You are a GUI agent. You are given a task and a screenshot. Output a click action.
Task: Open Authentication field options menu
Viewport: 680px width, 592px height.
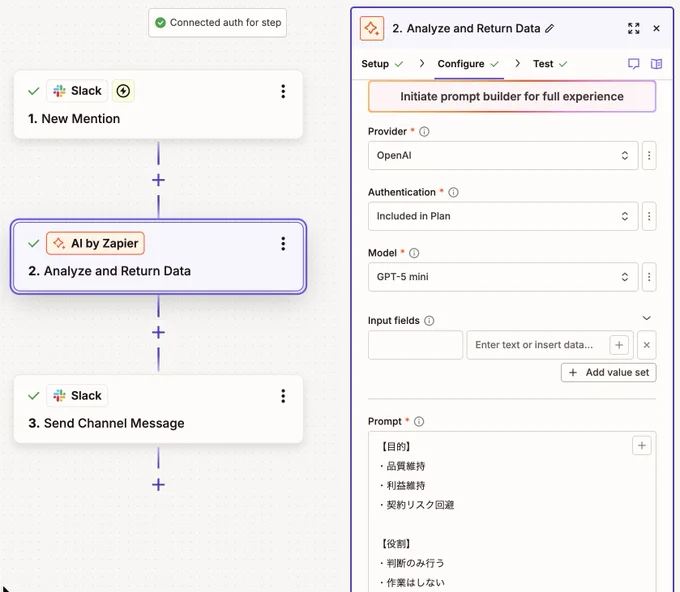pos(649,216)
